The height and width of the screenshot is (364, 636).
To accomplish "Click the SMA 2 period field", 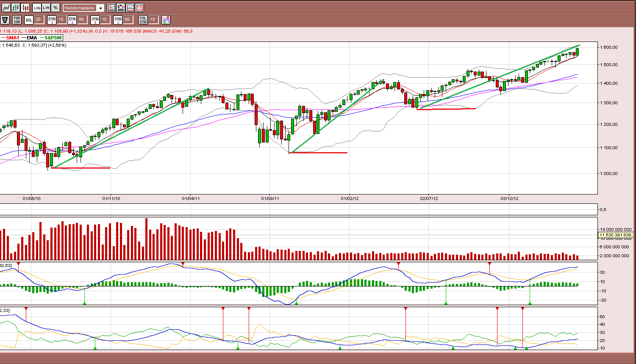I will [128, 19].
